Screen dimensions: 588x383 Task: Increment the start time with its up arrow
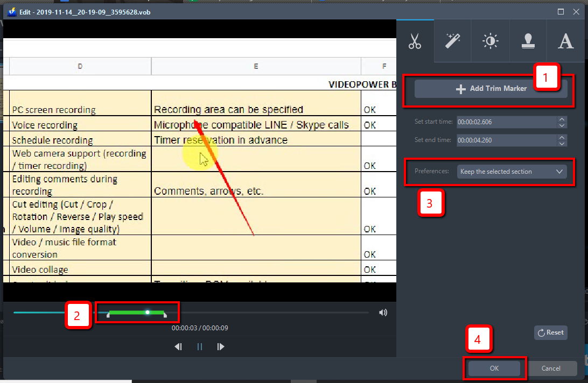coord(561,119)
